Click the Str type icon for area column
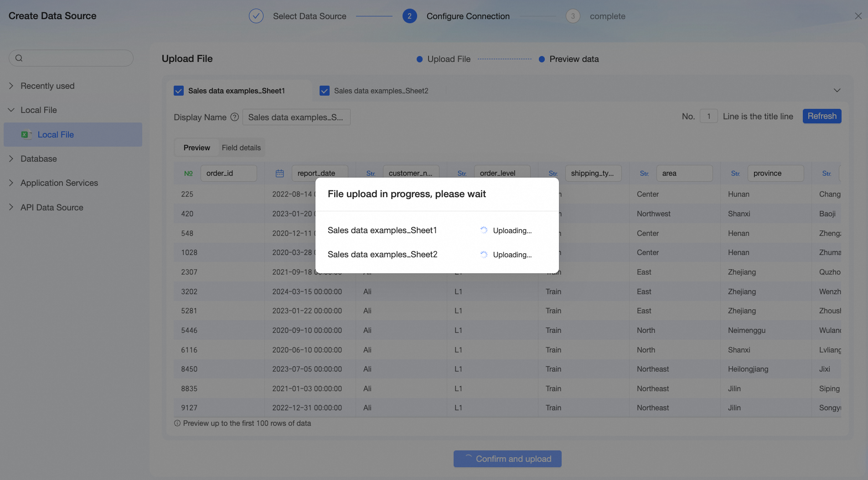The image size is (868, 480). point(645,173)
